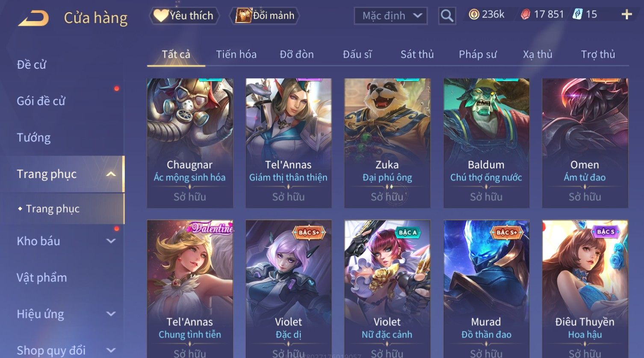Tap the red gem 17 851 icon
This screenshot has width=644, height=358.
pos(525,15)
